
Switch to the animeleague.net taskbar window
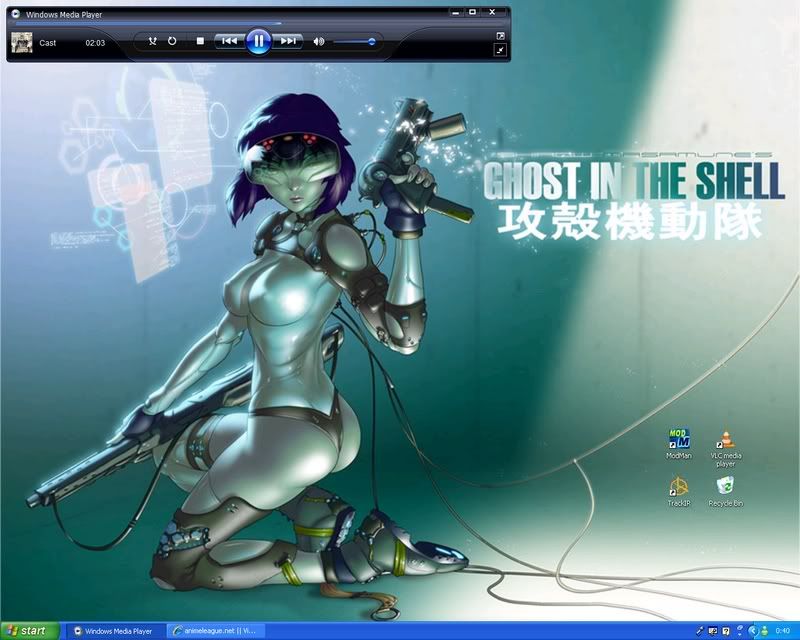214,631
